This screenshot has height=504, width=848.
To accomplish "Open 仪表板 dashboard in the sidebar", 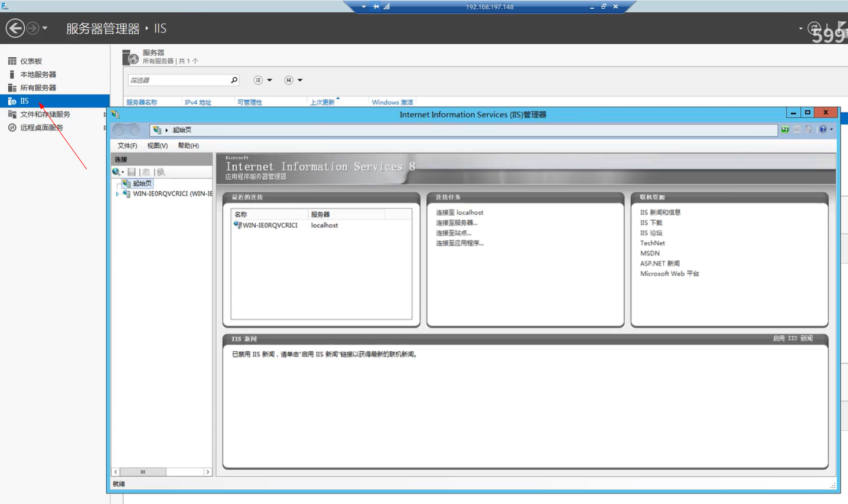I will (x=31, y=61).
